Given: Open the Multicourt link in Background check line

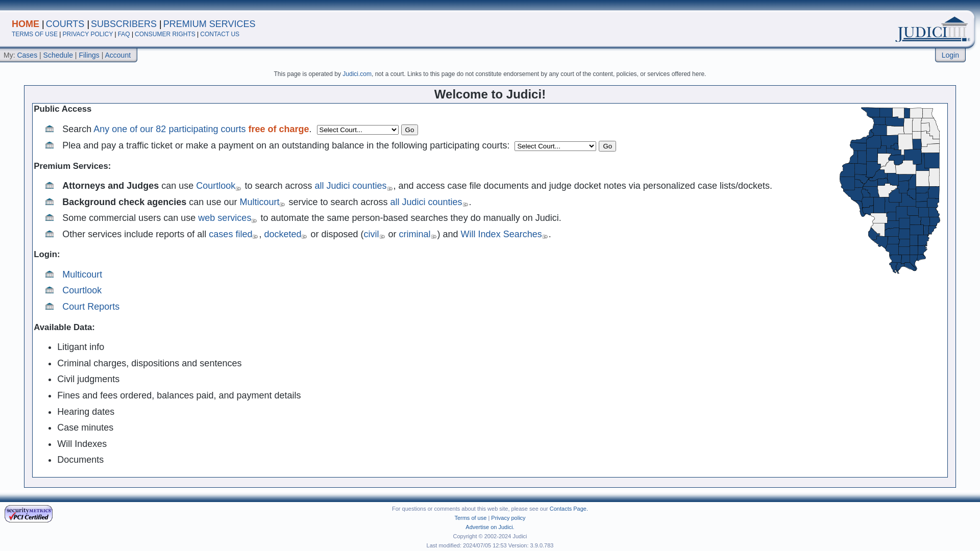Looking at the screenshot, I should click(259, 202).
